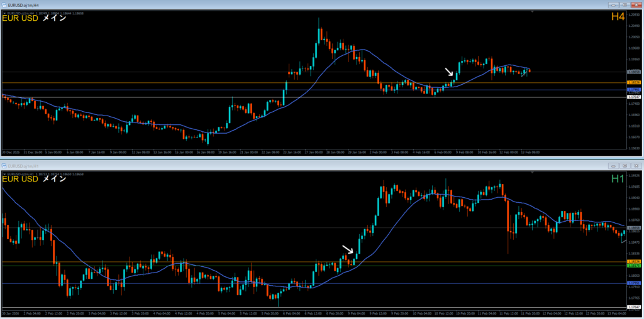Click the 13 Feb 04:00 time label
The height and width of the screenshot is (319, 644).
click(616, 313)
